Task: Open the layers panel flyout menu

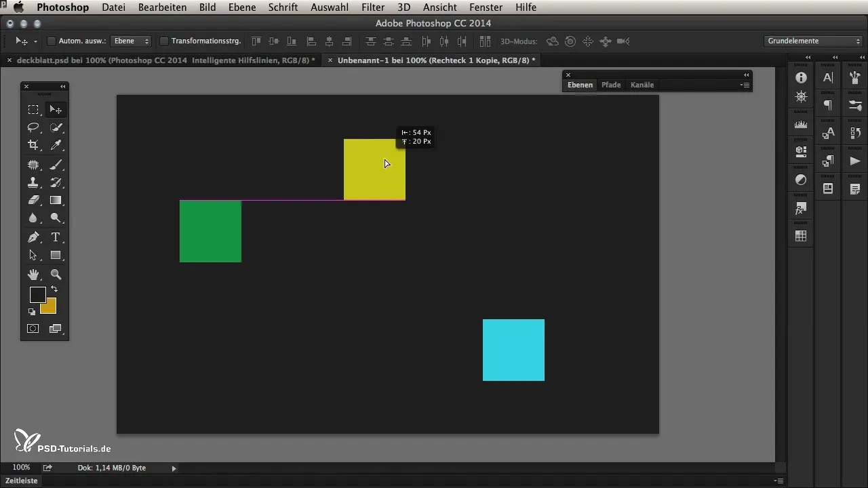Action: point(745,85)
